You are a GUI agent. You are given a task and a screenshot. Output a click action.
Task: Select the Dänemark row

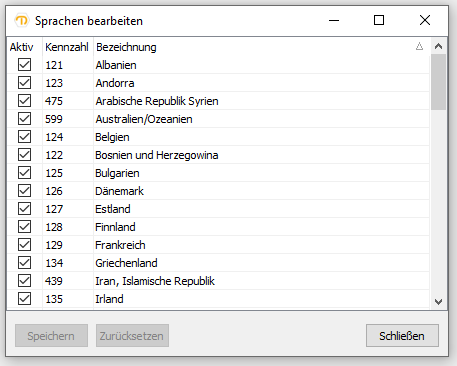218,191
